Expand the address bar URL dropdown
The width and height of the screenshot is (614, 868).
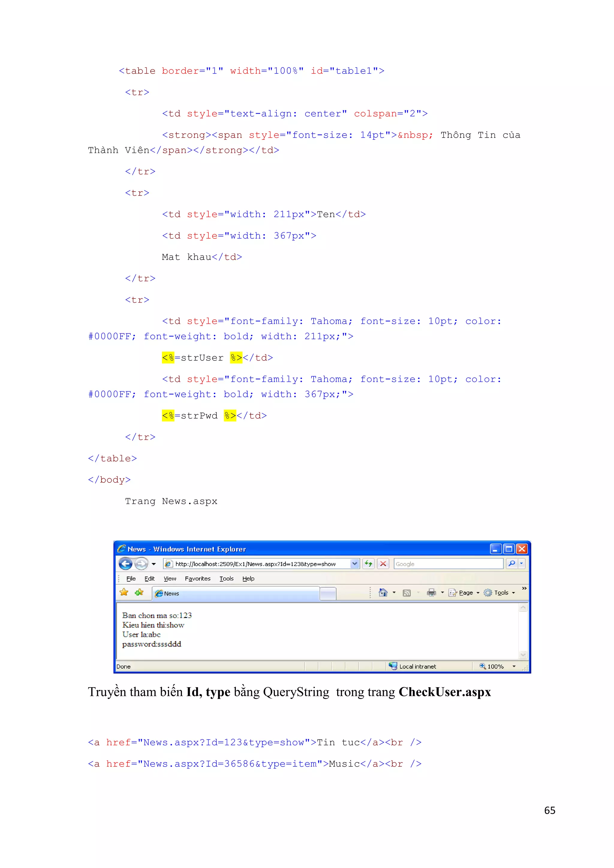[354, 564]
